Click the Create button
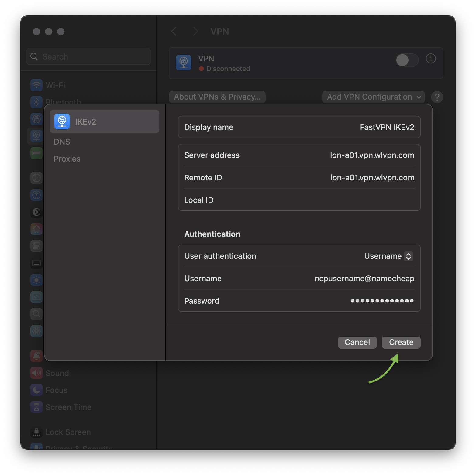This screenshot has height=475, width=476. click(x=401, y=343)
